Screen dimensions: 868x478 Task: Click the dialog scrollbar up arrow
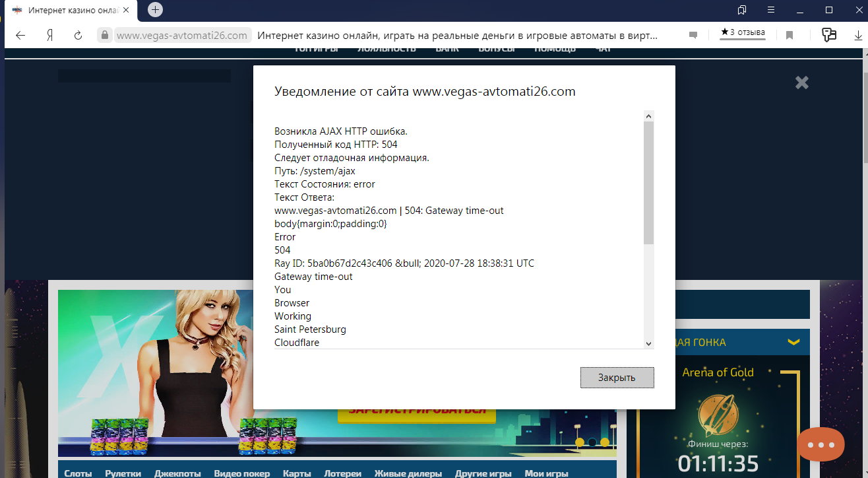click(x=648, y=116)
